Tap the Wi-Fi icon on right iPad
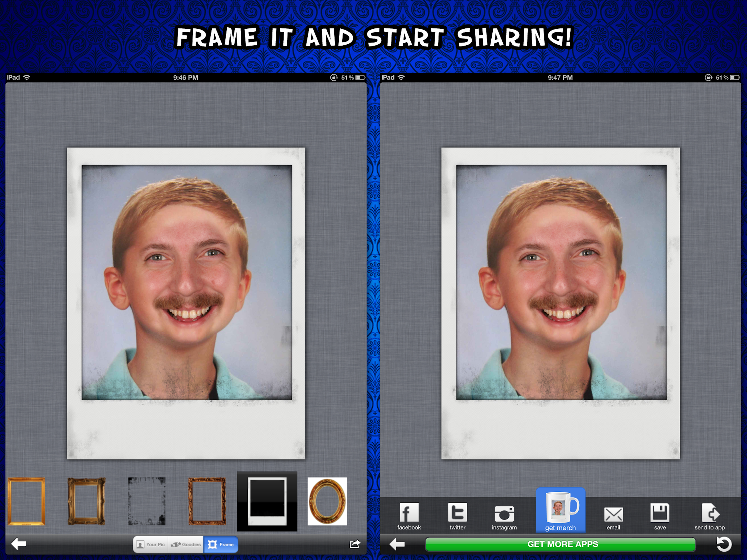 (x=401, y=77)
